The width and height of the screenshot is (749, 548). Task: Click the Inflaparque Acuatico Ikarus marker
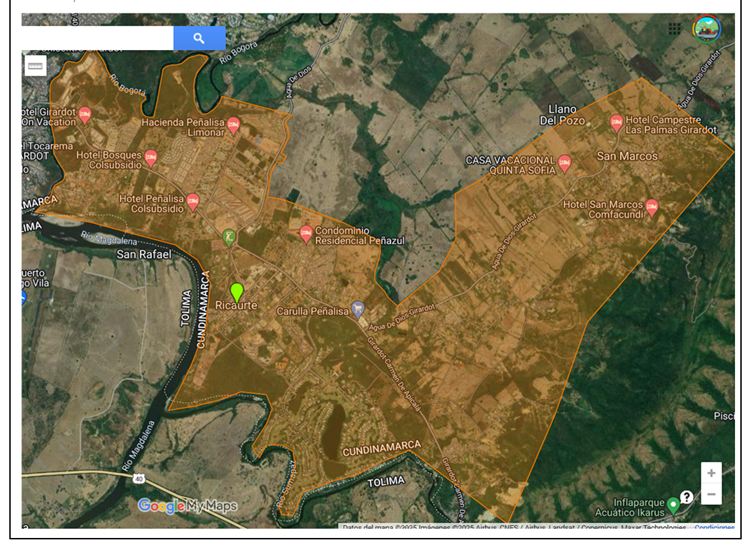(x=674, y=505)
